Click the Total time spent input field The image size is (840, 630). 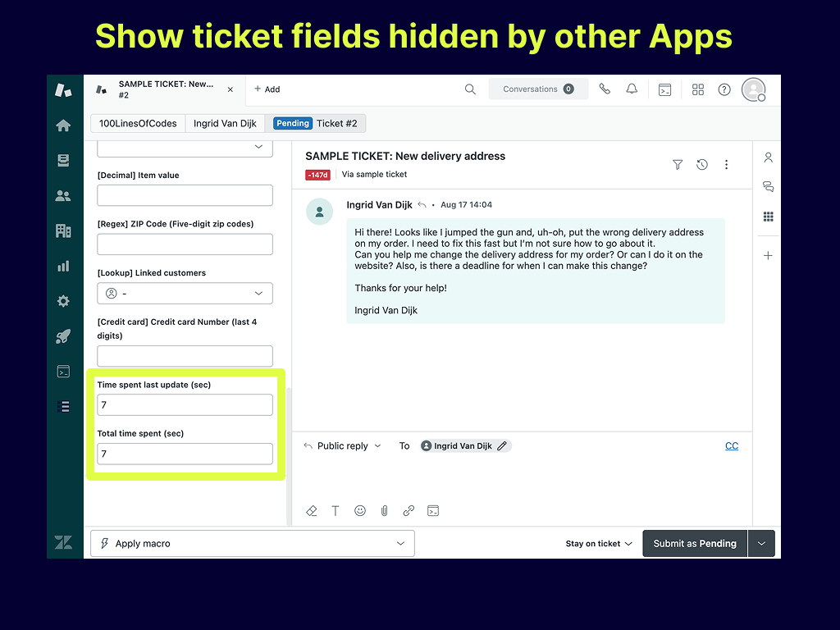click(x=185, y=454)
